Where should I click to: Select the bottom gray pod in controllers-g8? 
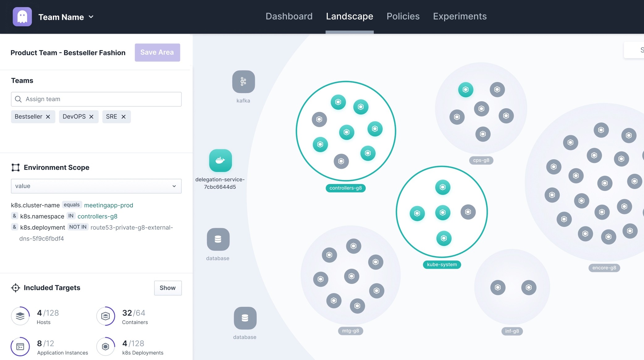pyautogui.click(x=341, y=161)
